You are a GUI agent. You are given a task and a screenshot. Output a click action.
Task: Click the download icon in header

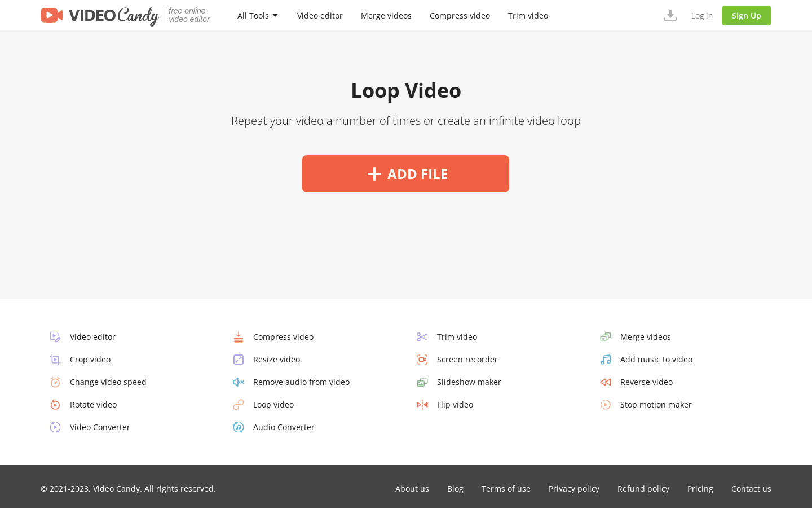(670, 16)
